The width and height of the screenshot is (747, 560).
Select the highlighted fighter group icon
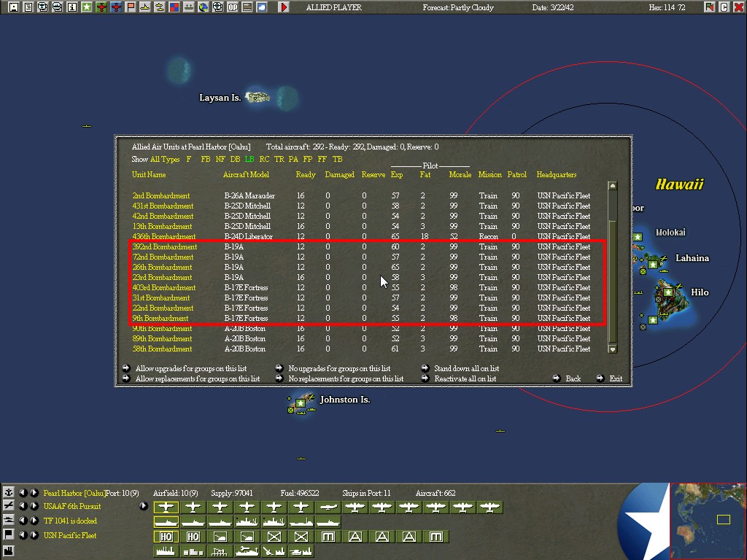coord(166,507)
